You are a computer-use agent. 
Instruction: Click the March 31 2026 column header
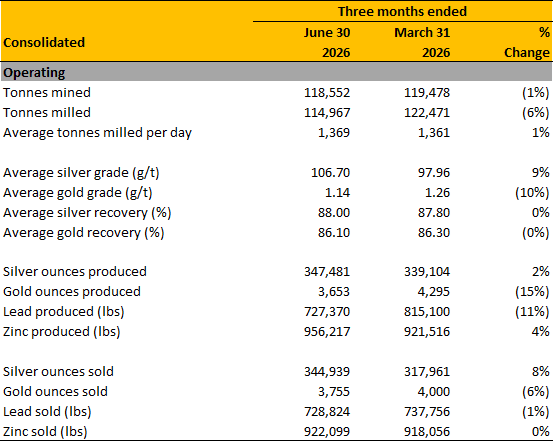pos(422,42)
